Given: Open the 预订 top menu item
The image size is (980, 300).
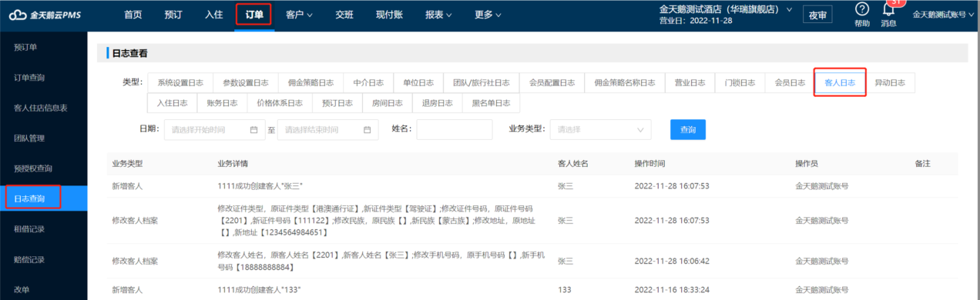Looking at the screenshot, I should click(x=174, y=15).
